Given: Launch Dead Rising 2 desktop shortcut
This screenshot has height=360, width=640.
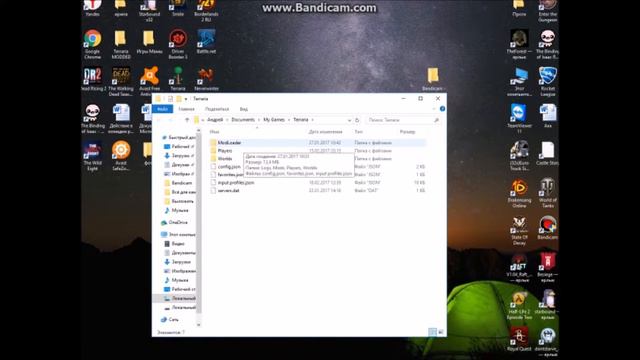Looking at the screenshot, I should (93, 79).
